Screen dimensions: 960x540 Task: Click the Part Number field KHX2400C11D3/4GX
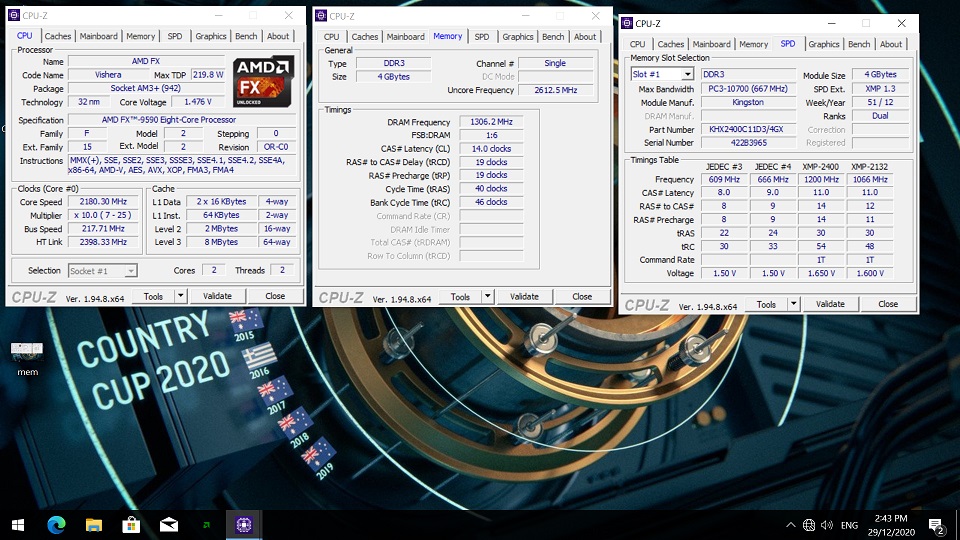click(x=748, y=129)
